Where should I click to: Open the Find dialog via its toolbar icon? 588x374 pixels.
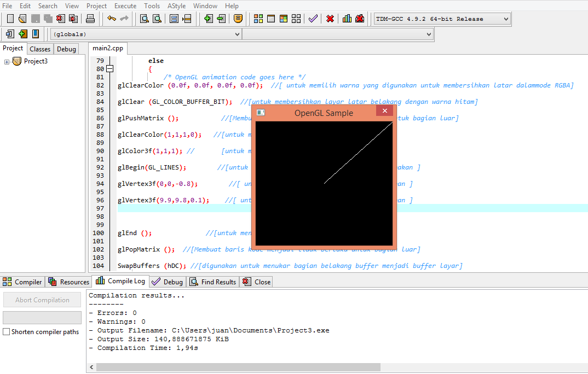point(145,18)
